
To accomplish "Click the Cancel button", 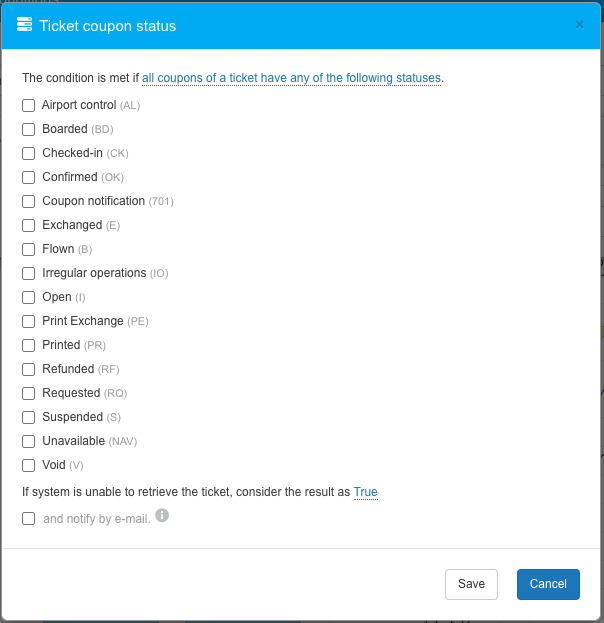I will pyautogui.click(x=548, y=584).
